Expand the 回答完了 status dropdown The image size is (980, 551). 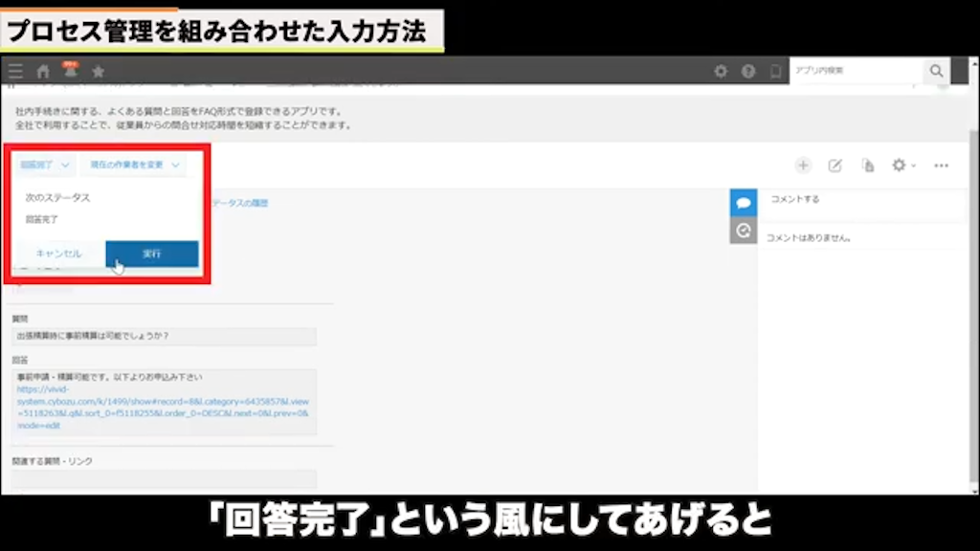45,165
